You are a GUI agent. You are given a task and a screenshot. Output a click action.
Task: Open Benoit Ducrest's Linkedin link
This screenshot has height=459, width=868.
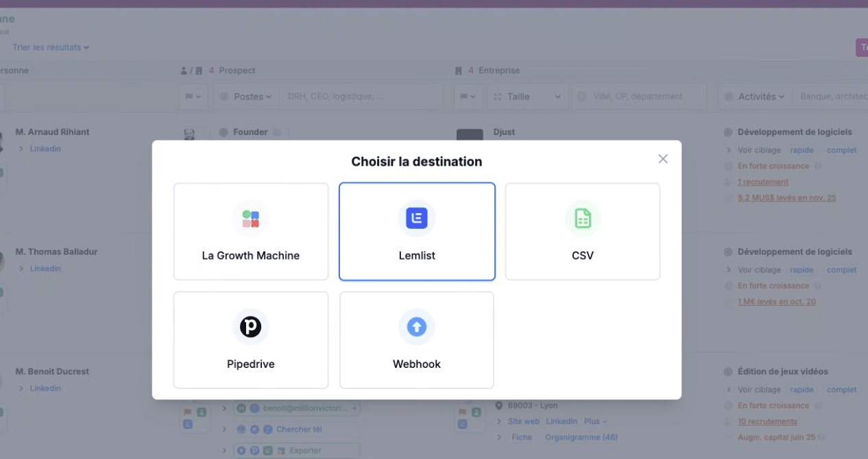pyautogui.click(x=45, y=388)
